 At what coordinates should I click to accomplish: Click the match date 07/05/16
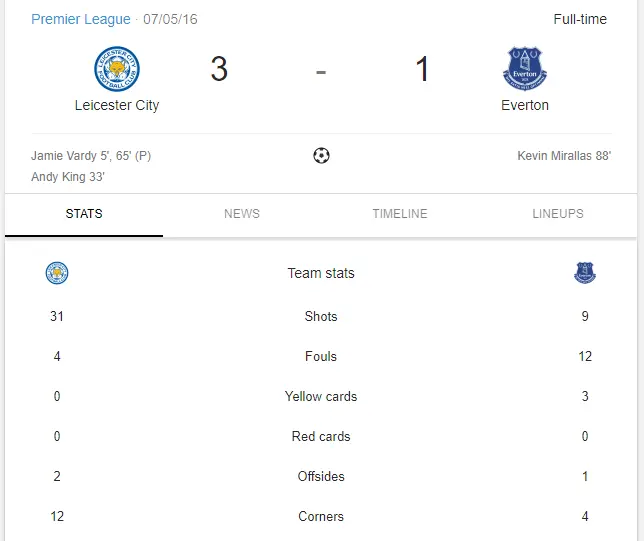click(x=170, y=19)
